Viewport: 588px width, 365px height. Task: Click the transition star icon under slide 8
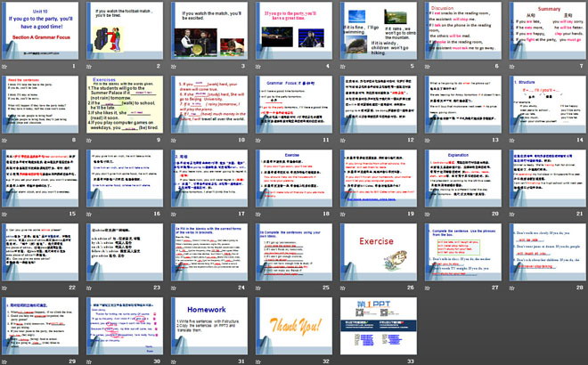click(x=4, y=140)
